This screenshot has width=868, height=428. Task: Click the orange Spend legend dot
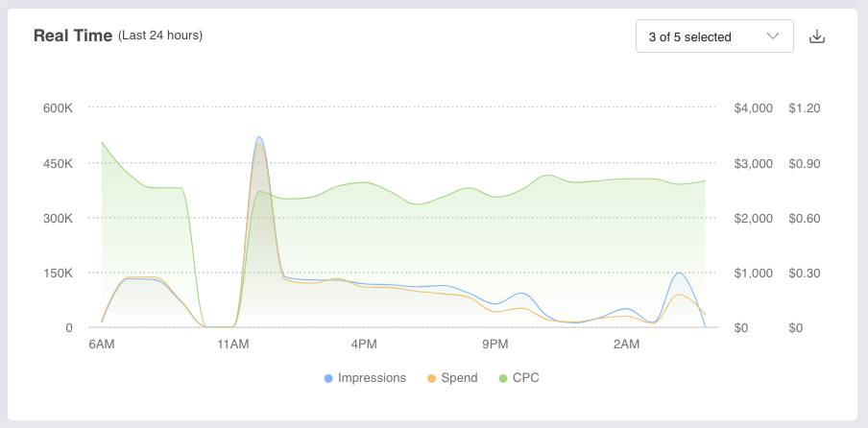coord(432,378)
